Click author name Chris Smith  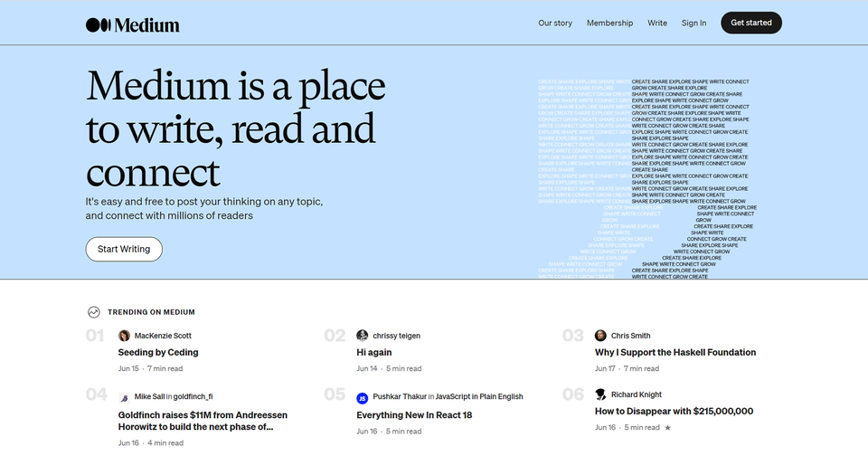[630, 336]
